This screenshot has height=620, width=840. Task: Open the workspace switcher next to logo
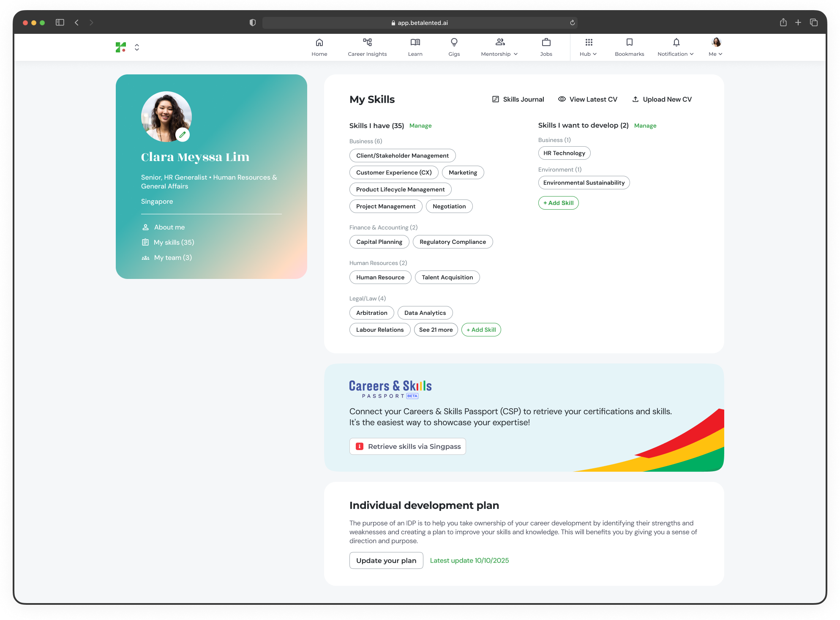pos(137,47)
